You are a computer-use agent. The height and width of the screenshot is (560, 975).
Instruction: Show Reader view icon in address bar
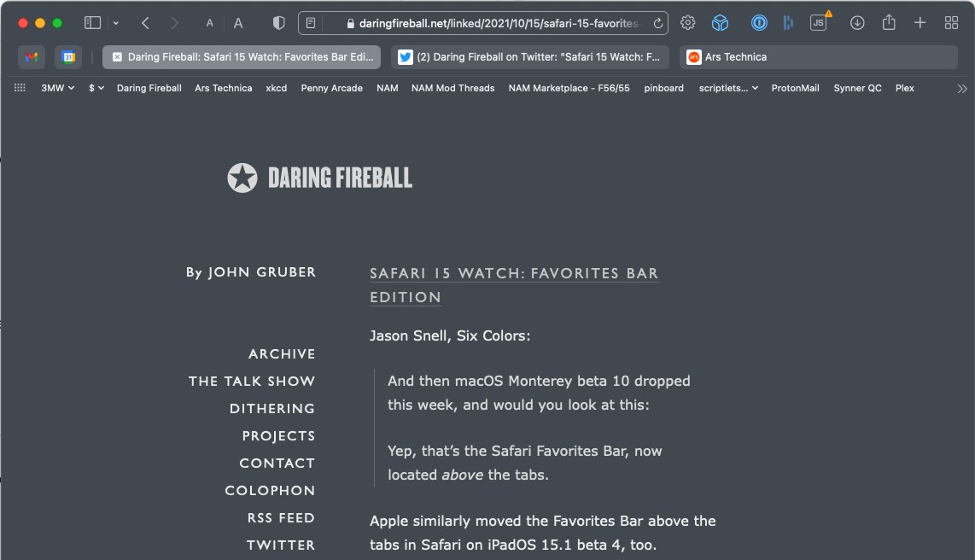(311, 23)
